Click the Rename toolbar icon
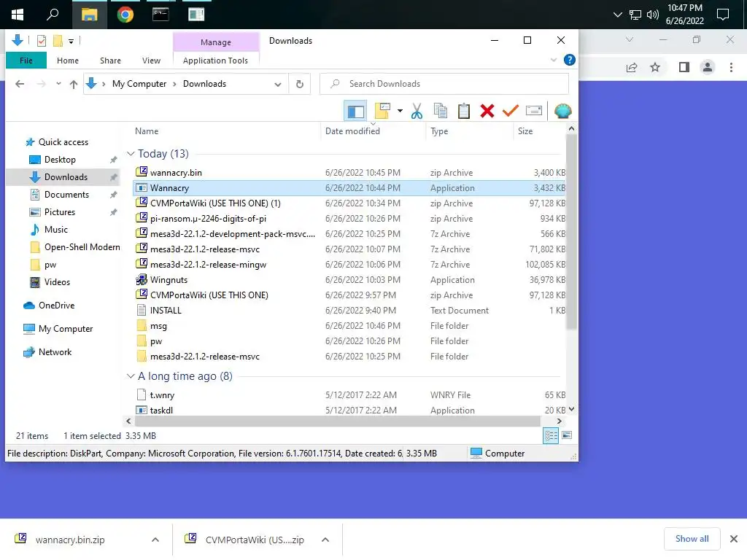 coord(533,111)
